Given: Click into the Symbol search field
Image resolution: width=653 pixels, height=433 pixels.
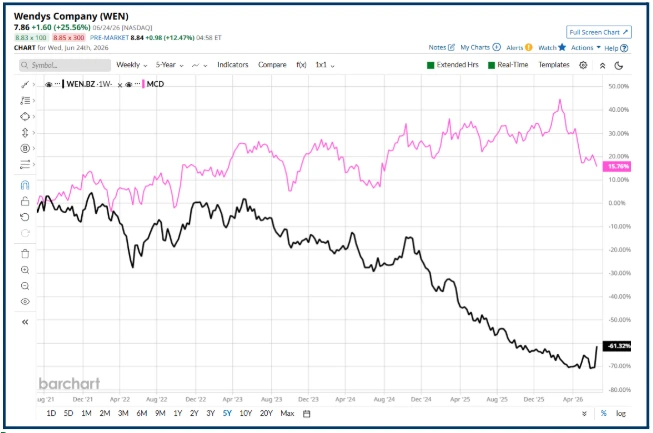Looking at the screenshot, I should [x=65, y=65].
